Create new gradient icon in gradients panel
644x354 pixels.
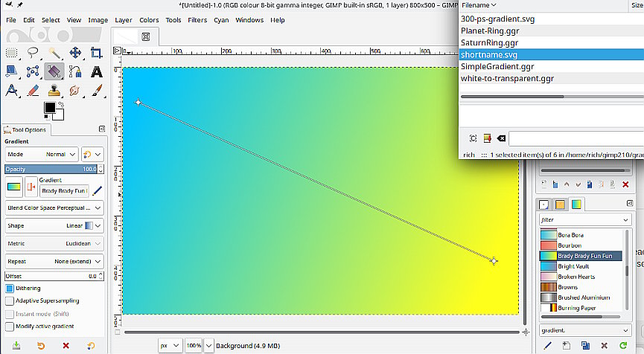567,345
